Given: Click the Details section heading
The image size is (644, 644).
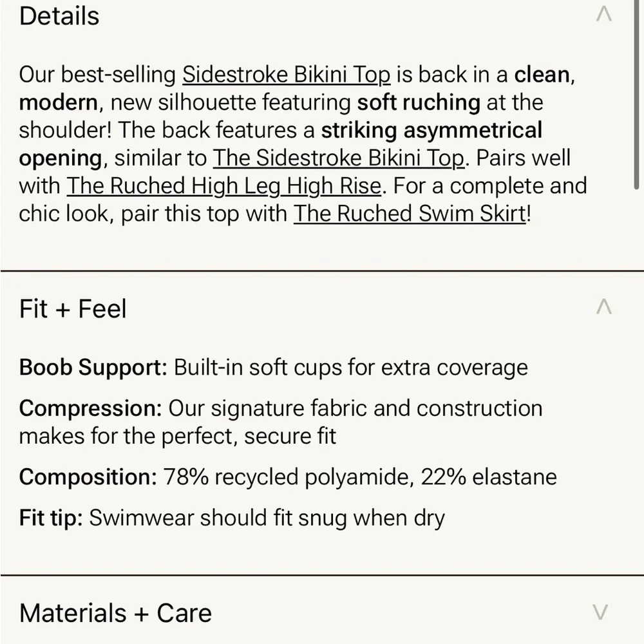Looking at the screenshot, I should point(59,16).
